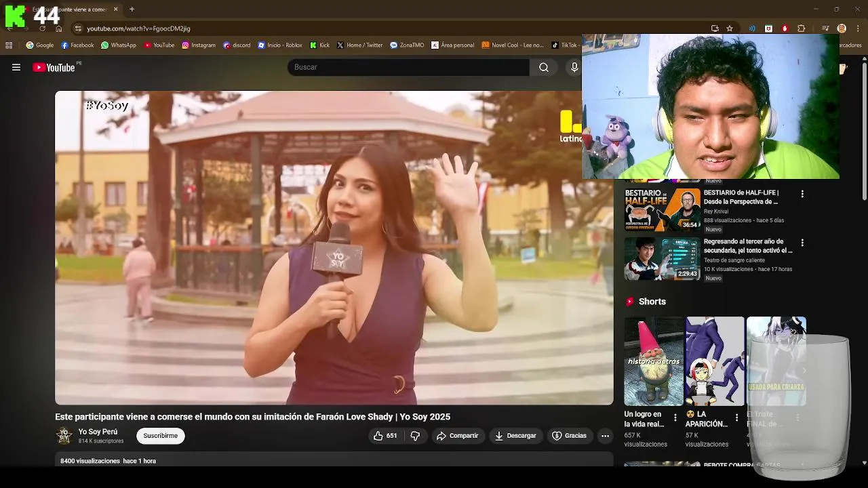The height and width of the screenshot is (488, 868).
Task: Open Regresando al tercer año thumbnail
Action: [x=663, y=258]
